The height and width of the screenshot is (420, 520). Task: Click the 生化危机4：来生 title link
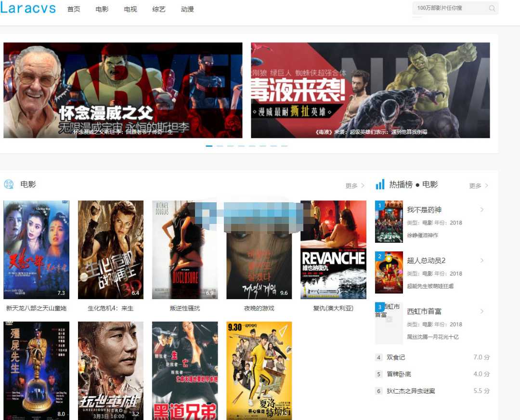[x=111, y=309]
